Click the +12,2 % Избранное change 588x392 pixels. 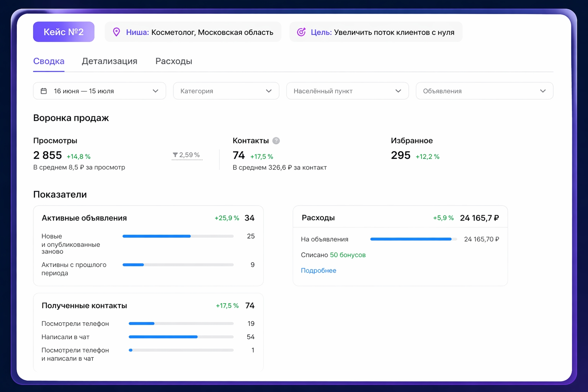pyautogui.click(x=428, y=157)
